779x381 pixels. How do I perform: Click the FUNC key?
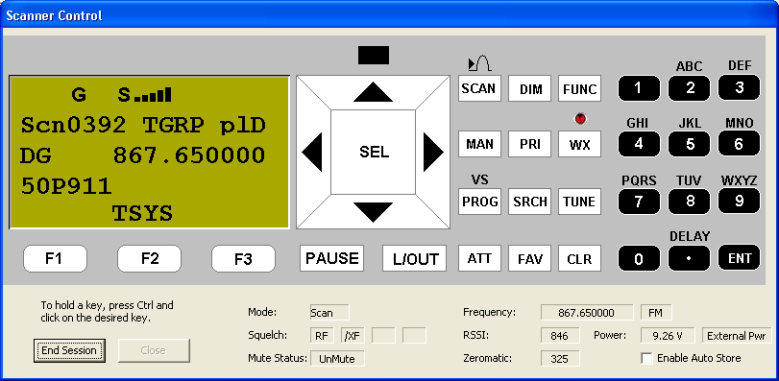[579, 89]
